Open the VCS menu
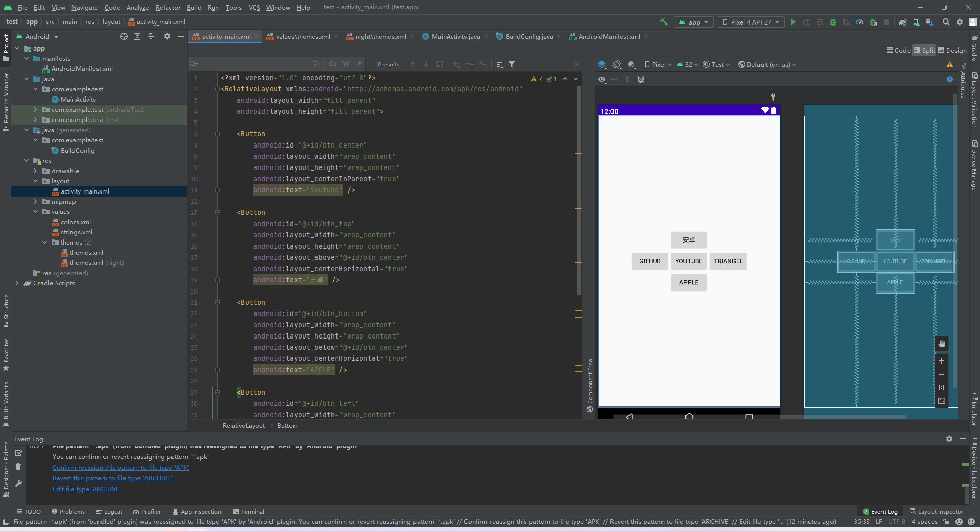This screenshot has height=531, width=980. pos(254,7)
